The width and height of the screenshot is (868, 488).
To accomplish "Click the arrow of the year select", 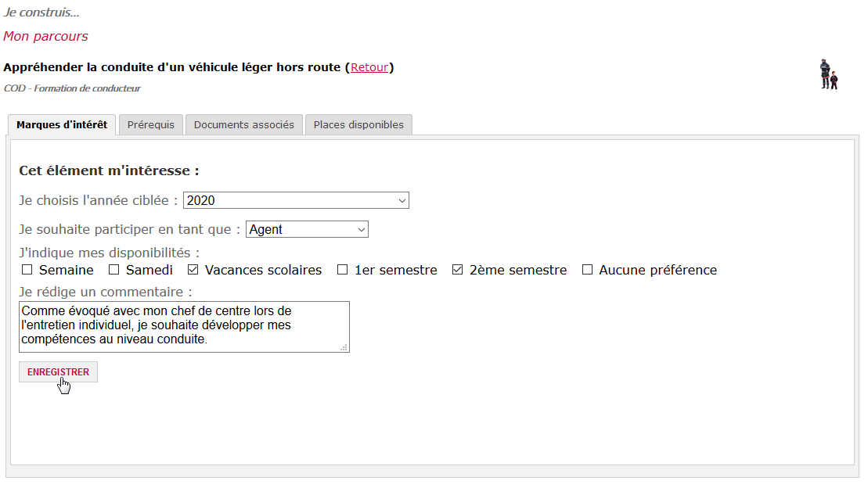I will 402,200.
